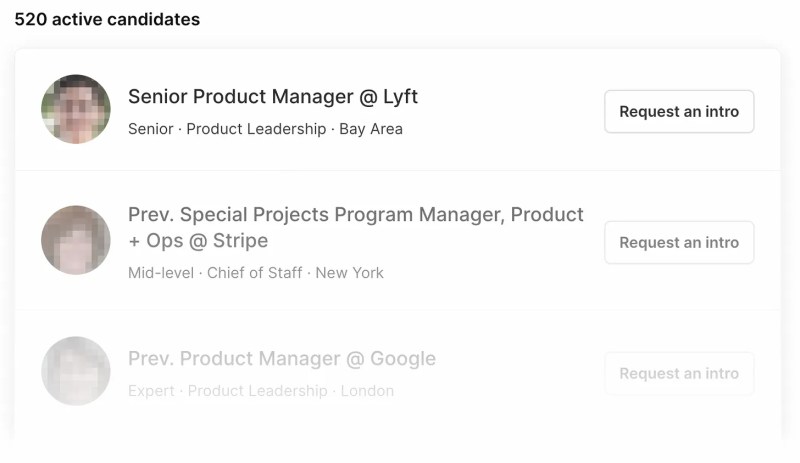Select "Product Leadership" on the Lyft candidate
Viewport: 800px width, 463px height.
point(256,129)
